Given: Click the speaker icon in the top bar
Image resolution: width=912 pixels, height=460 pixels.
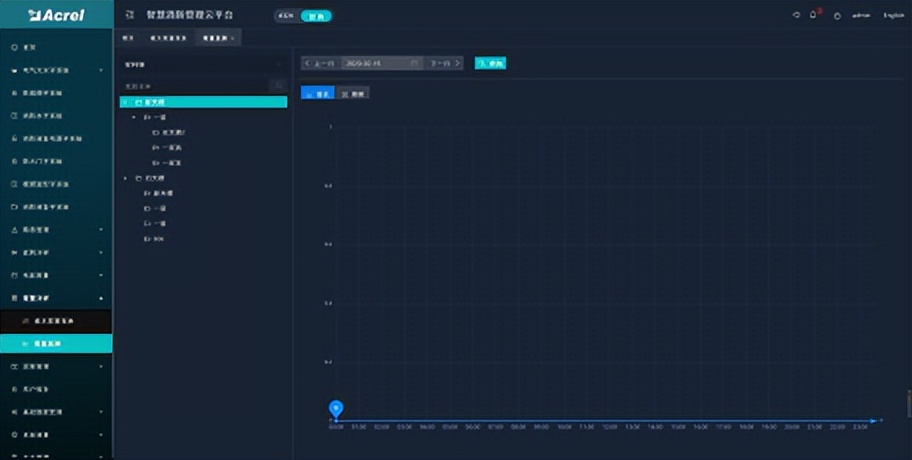Looking at the screenshot, I should 796,15.
